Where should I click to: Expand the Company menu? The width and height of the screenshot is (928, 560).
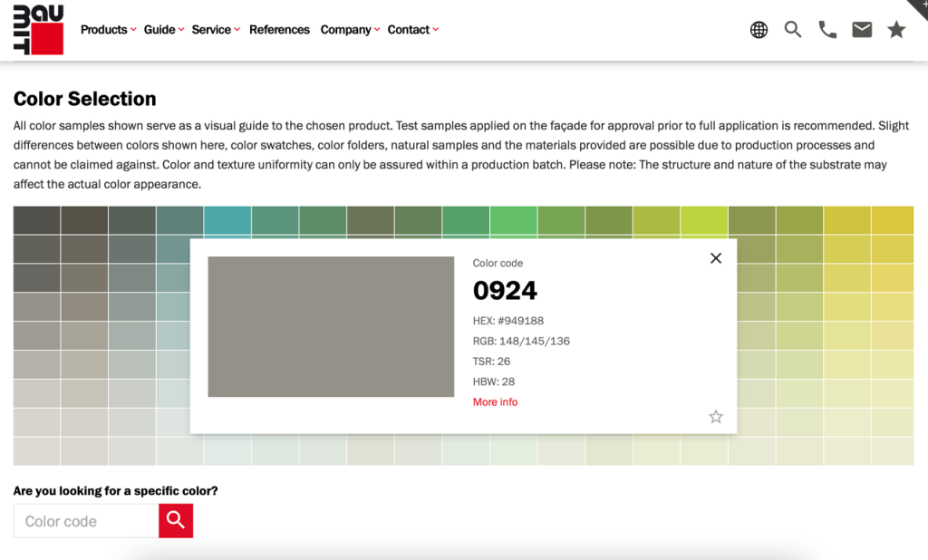350,30
